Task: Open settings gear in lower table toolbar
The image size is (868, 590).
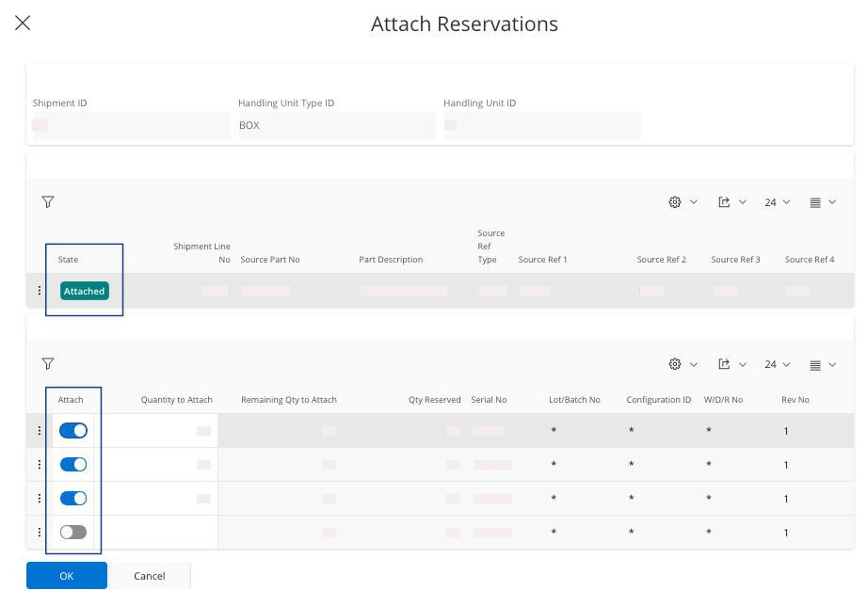Action: pos(675,364)
